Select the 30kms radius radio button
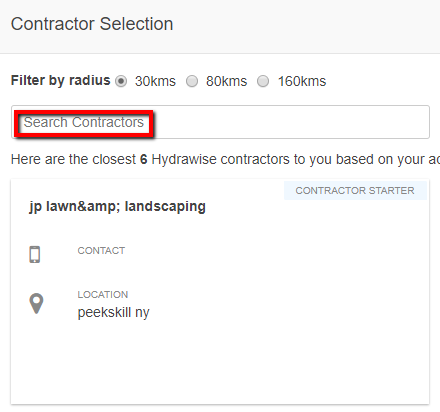 [x=121, y=81]
